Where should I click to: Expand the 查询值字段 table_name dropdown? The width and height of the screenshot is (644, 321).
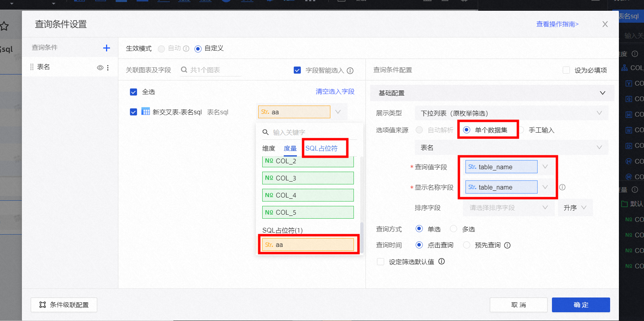(545, 167)
